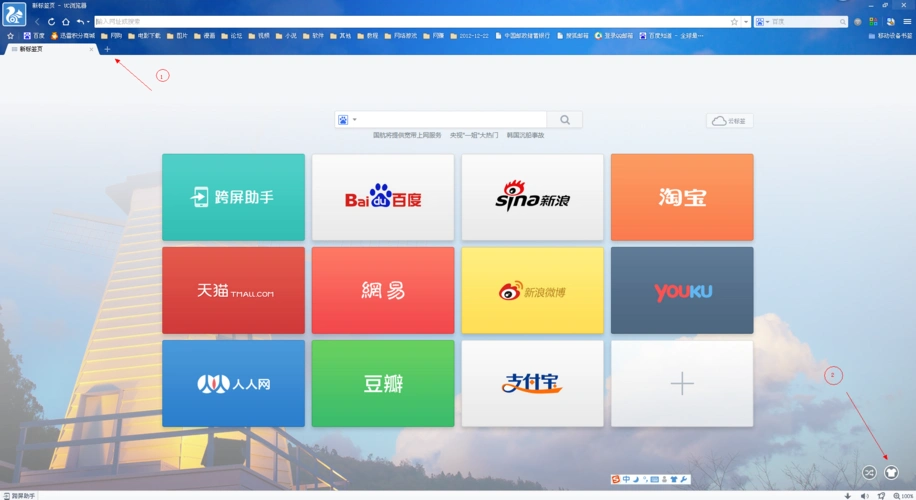Click the shuffle wallpaper circle icon
This screenshot has width=916, height=500.
point(869,473)
